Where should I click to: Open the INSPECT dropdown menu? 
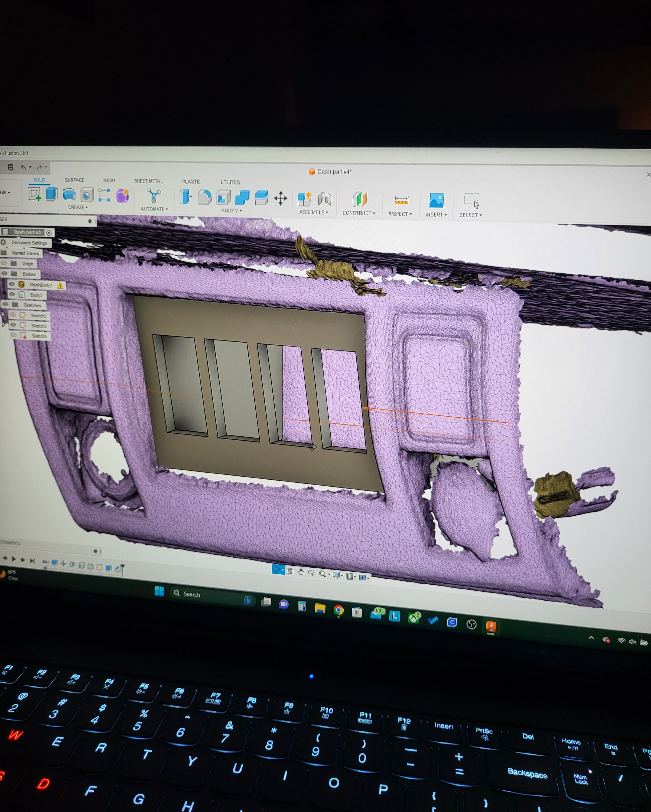click(x=400, y=214)
